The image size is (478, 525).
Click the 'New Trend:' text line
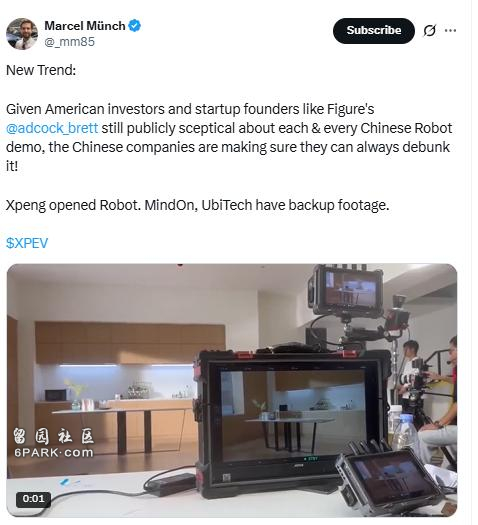pyautogui.click(x=41, y=70)
